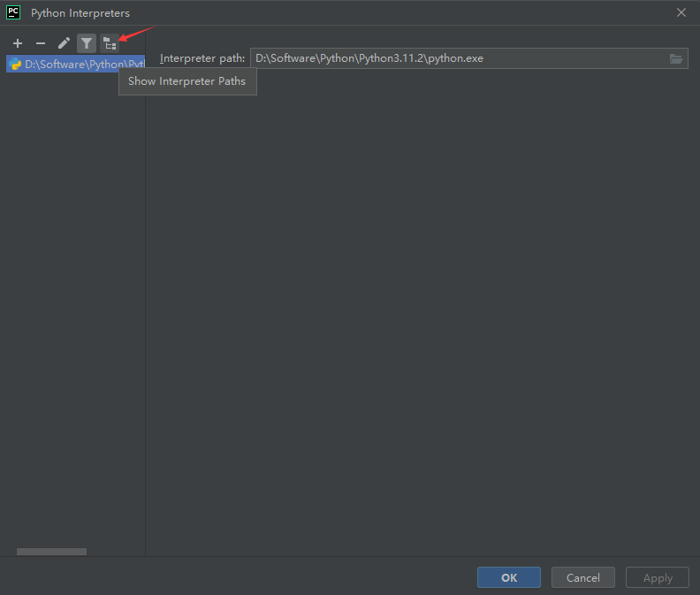Click scrollbar track right of the thumb

coord(115,552)
